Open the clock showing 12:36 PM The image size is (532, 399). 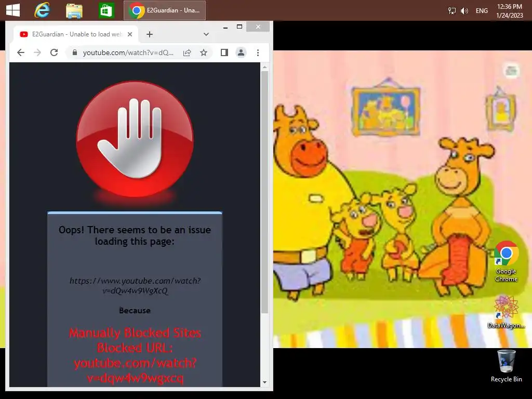[x=509, y=11]
